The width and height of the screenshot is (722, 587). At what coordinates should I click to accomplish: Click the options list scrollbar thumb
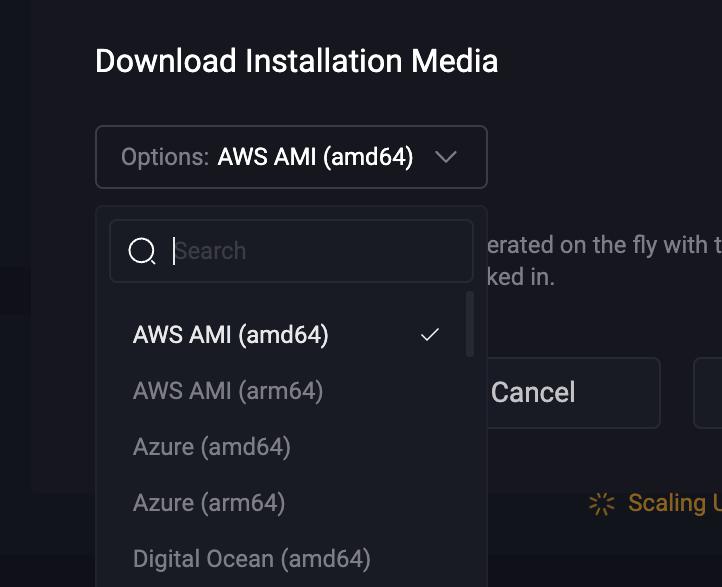(x=470, y=324)
